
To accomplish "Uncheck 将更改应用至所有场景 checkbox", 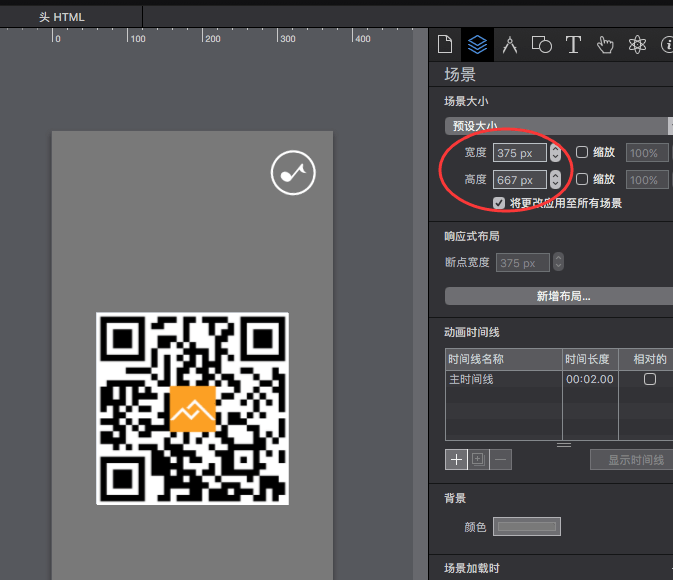I will coord(499,203).
